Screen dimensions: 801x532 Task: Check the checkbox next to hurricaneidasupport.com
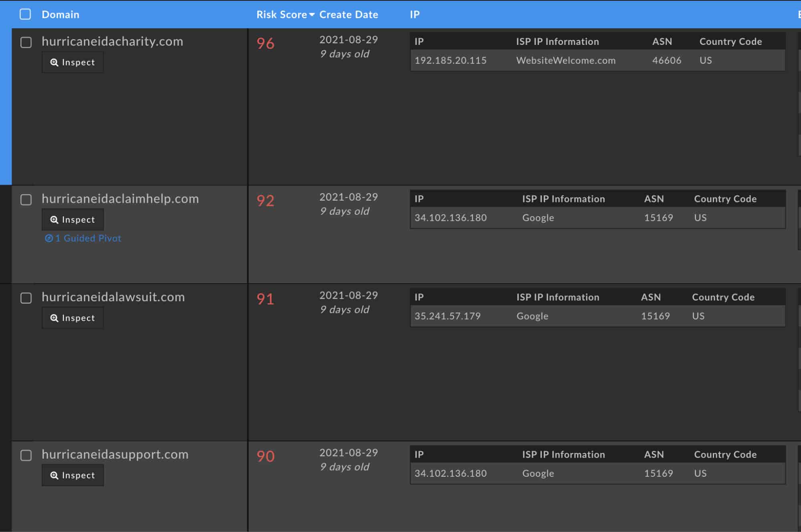[26, 455]
